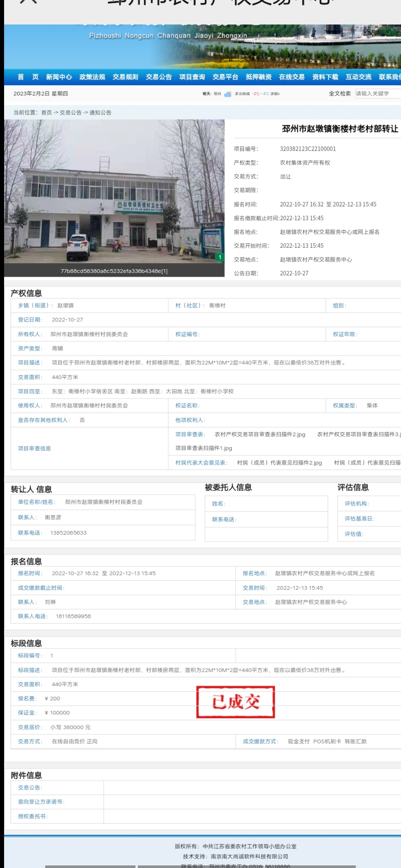Click the weather 详细» link
The image size is (401, 868).
[275, 94]
